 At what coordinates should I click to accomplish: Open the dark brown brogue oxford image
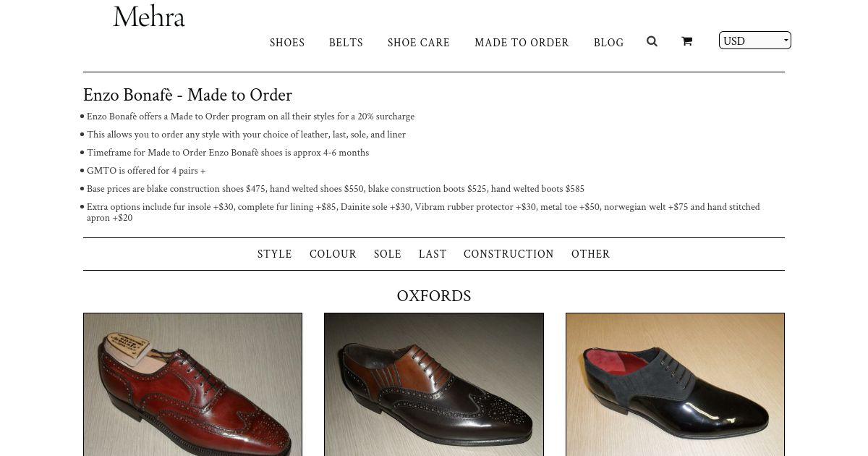click(x=433, y=384)
